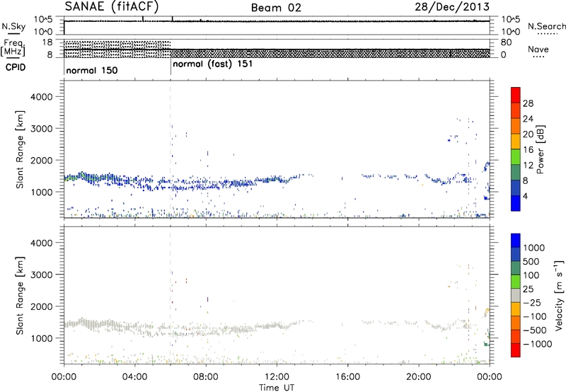Viewport: 566px width, 392px height.
Task: Click the Nave legend label
Action: [x=538, y=50]
